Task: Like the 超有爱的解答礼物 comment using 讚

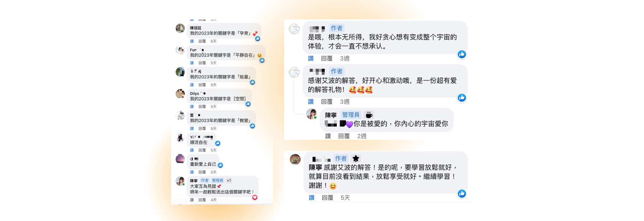Action: (x=311, y=101)
